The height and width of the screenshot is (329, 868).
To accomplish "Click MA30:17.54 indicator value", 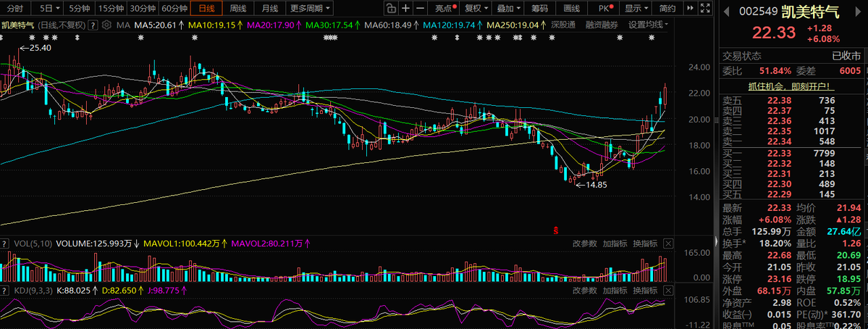I will tap(330, 25).
